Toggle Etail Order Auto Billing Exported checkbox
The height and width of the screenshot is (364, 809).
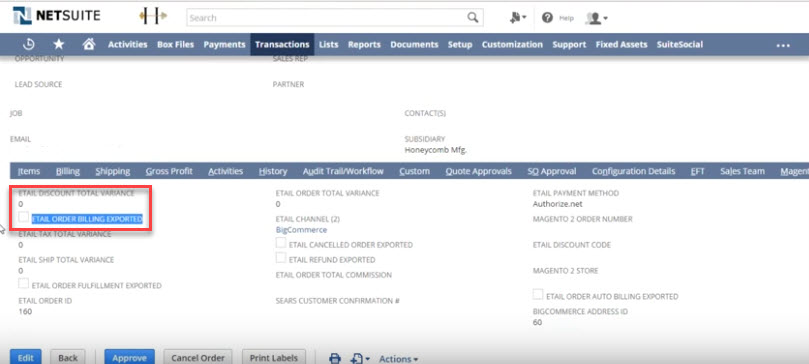(538, 294)
